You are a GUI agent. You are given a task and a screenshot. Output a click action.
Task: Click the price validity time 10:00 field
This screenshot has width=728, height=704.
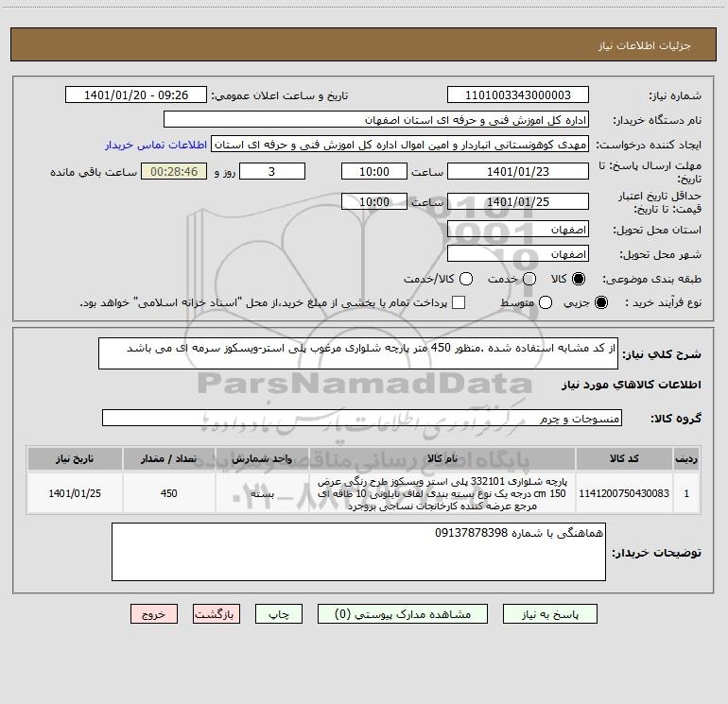click(x=374, y=201)
